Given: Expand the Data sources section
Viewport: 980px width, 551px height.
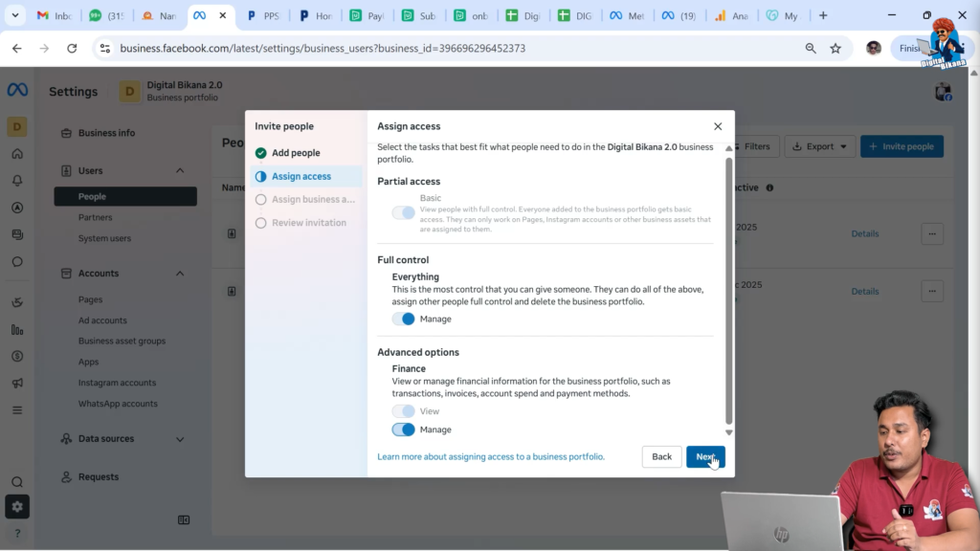Looking at the screenshot, I should click(x=182, y=438).
